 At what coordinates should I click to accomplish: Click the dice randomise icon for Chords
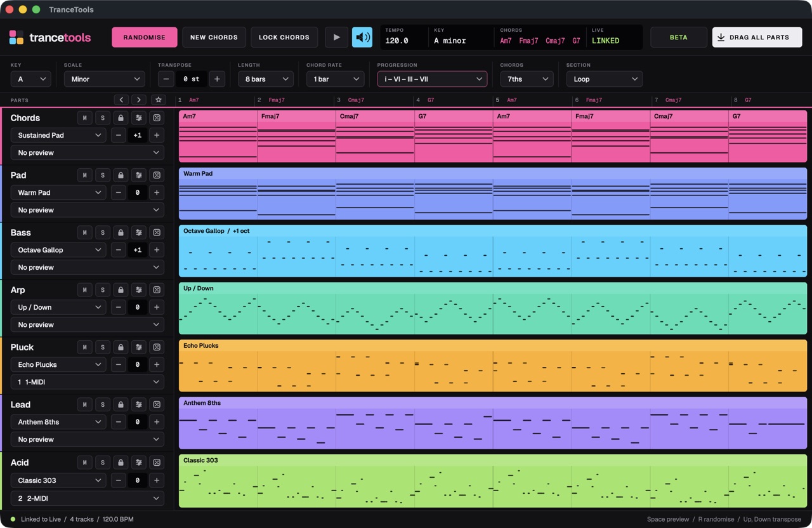coord(157,118)
